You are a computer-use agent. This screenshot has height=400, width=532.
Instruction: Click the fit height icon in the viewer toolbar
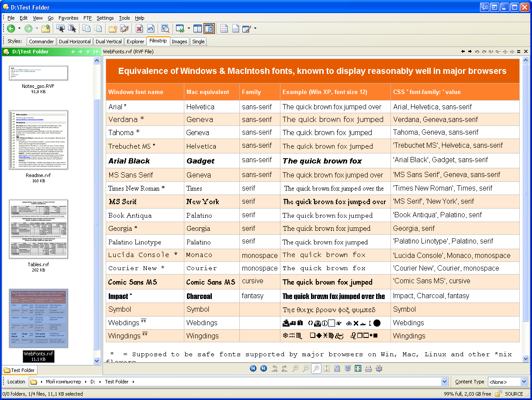click(327, 369)
